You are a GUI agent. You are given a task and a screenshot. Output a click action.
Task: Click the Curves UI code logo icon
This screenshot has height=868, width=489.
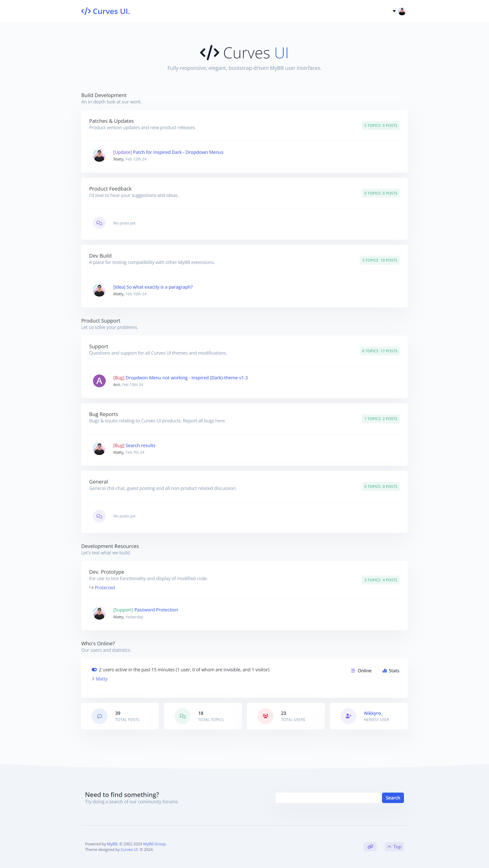(x=86, y=11)
